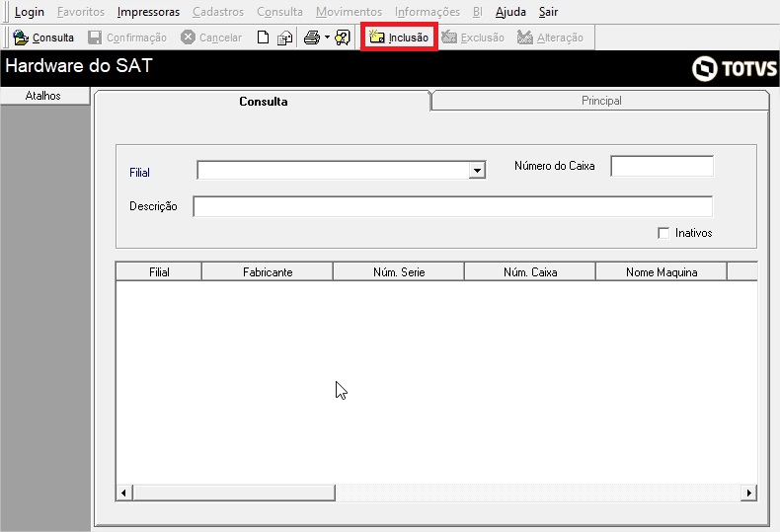Open the Cadastros menu
Viewport: 780px width, 532px height.
pyautogui.click(x=218, y=12)
